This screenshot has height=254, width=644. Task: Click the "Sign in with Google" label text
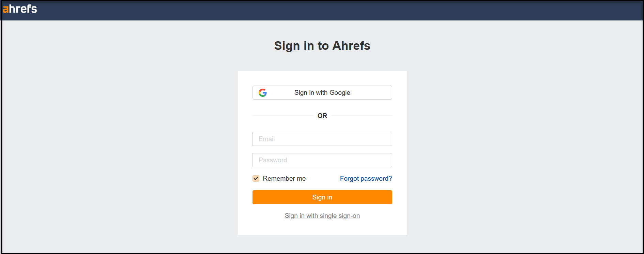point(322,93)
